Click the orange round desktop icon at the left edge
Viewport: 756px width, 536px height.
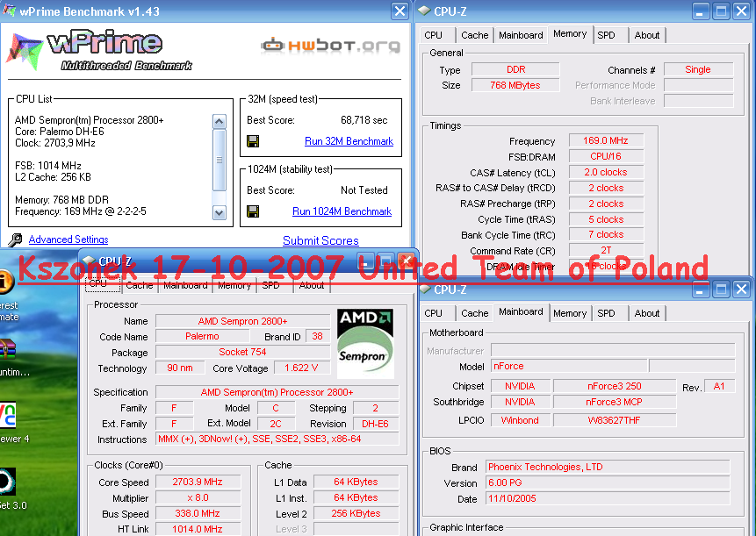(7, 282)
